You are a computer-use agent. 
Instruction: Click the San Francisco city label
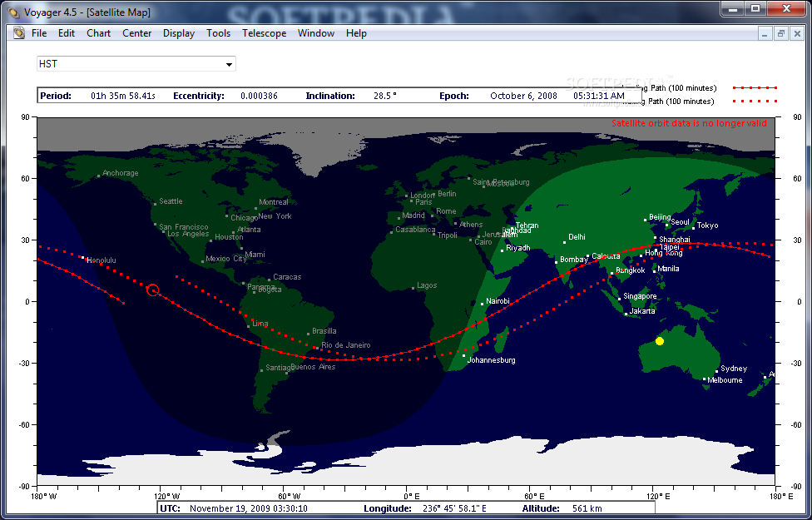tap(183, 227)
